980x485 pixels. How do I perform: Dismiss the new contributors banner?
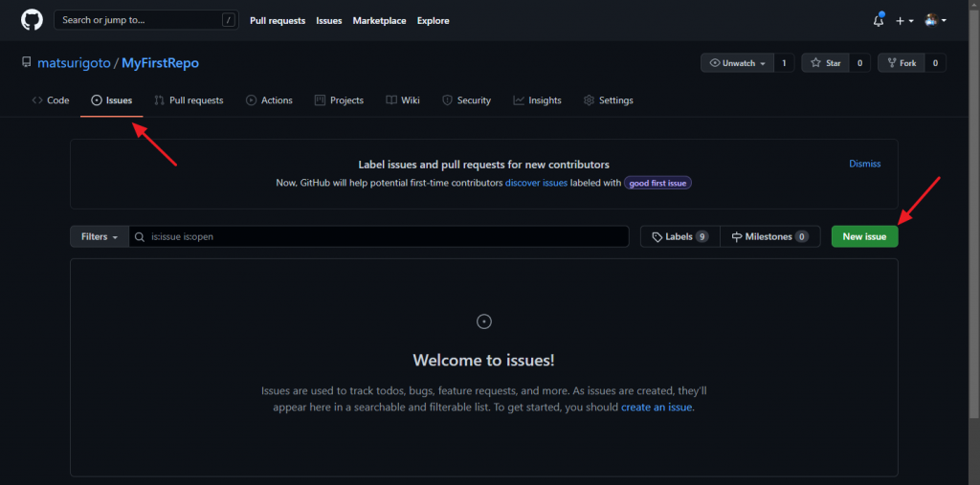pyautogui.click(x=864, y=164)
